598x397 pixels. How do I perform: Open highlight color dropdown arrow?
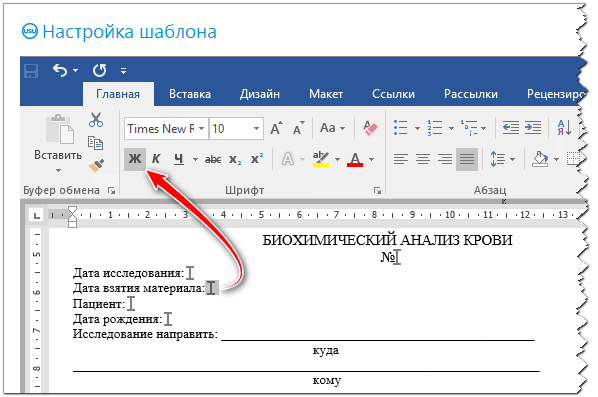[x=337, y=159]
